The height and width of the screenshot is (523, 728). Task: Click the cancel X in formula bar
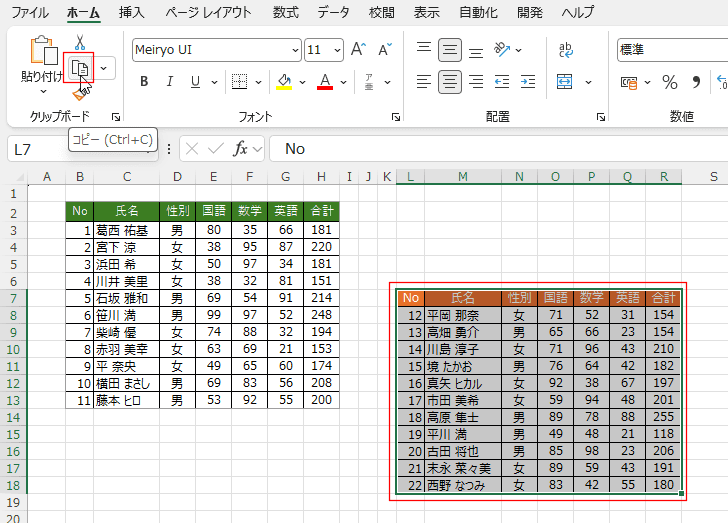192,149
